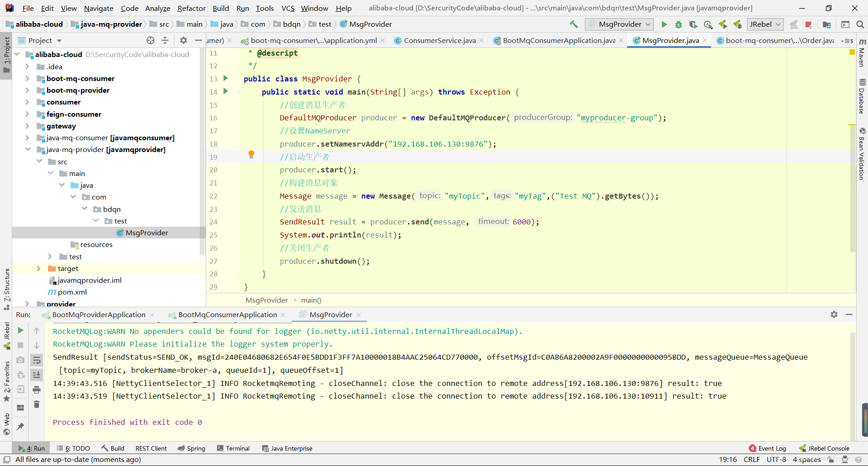This screenshot has width=868, height=466.
Task: Open the Spring tool window
Action: click(x=191, y=448)
